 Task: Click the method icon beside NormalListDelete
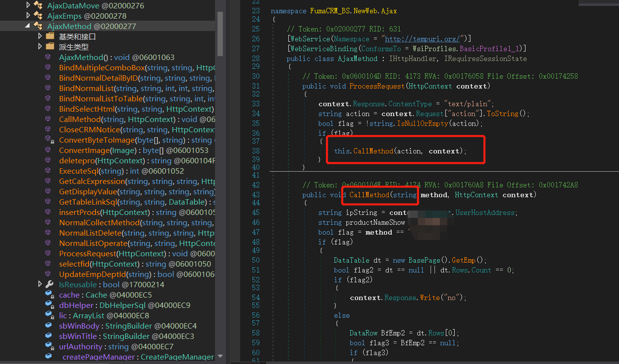48,233
